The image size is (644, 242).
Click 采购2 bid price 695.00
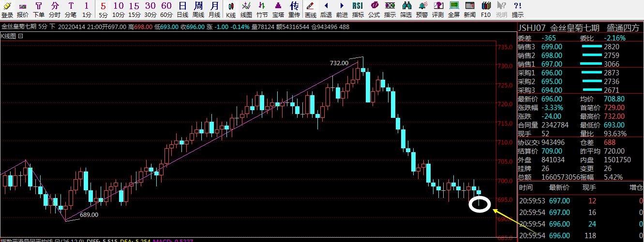[553, 82]
